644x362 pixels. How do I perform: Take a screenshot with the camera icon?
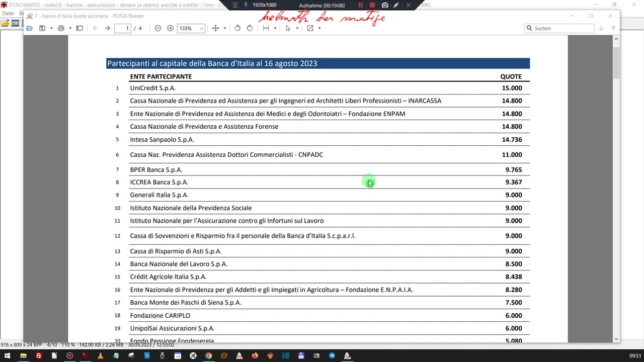point(385,5)
